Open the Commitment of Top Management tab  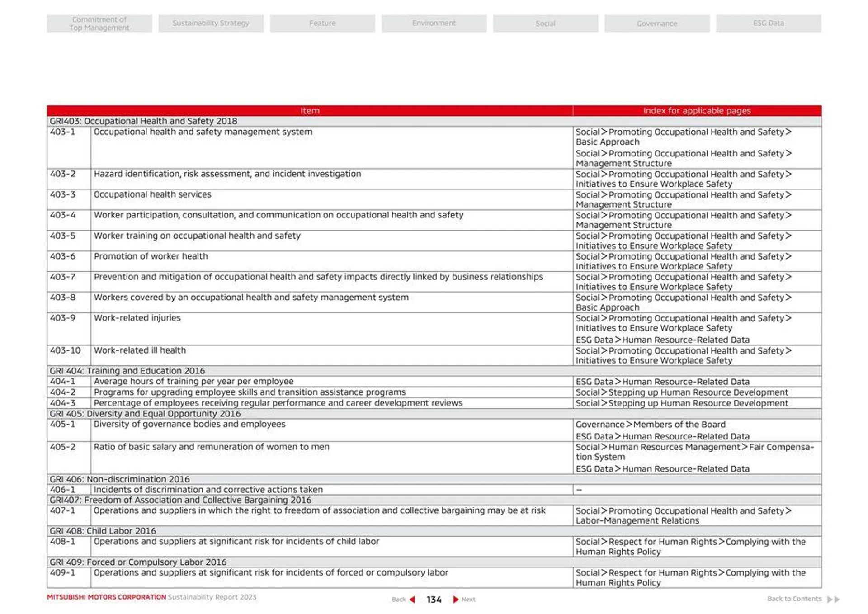pos(99,24)
